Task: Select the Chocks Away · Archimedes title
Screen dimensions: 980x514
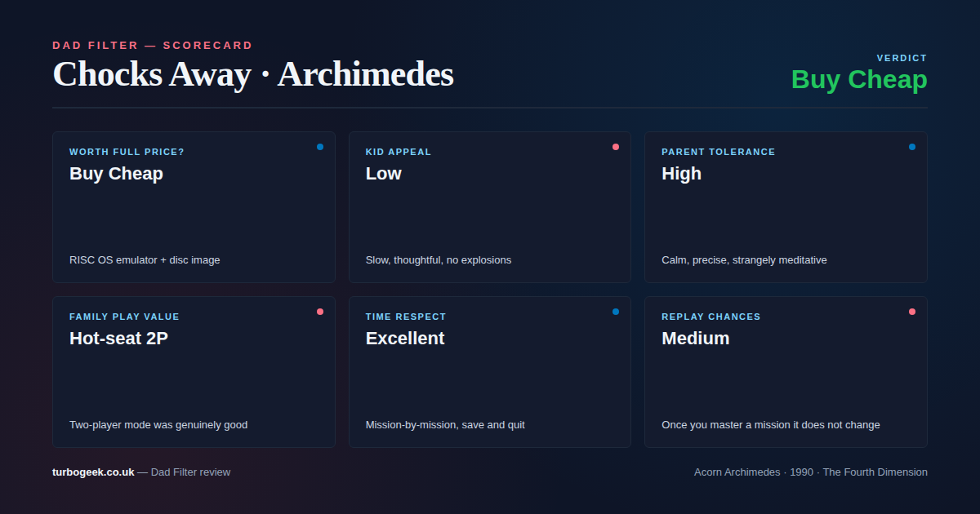Action: [252, 74]
